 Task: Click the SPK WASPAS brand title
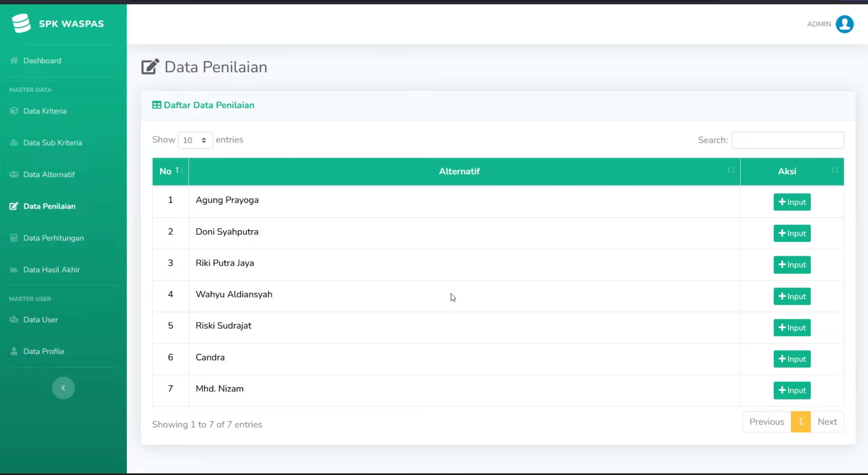pos(71,23)
